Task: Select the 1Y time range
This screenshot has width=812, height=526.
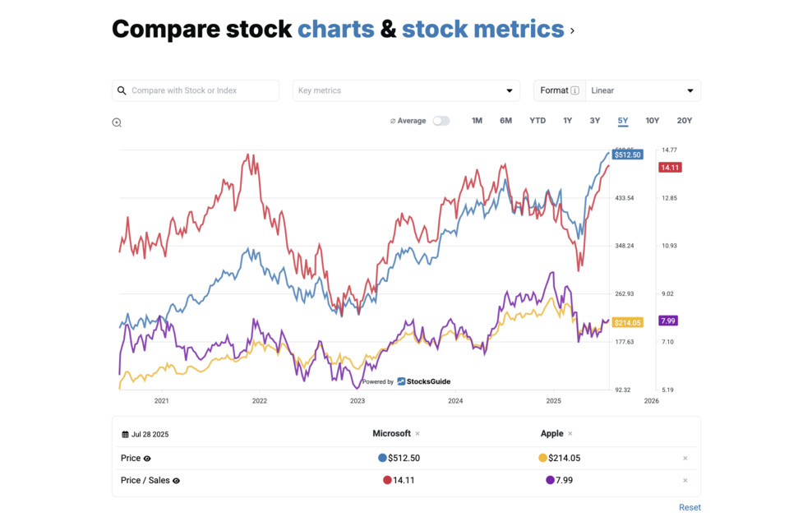Action: [x=567, y=121]
